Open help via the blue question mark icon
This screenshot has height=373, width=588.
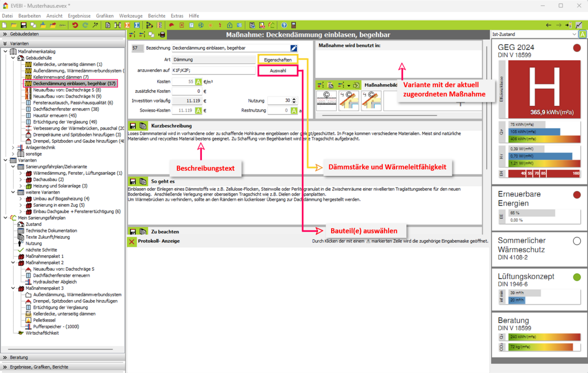pyautogui.click(x=284, y=25)
